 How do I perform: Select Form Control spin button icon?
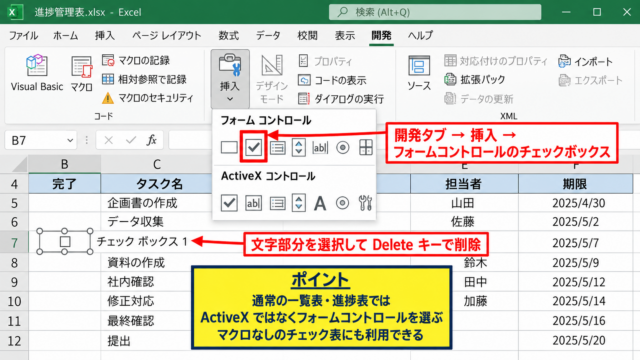pyautogui.click(x=299, y=147)
